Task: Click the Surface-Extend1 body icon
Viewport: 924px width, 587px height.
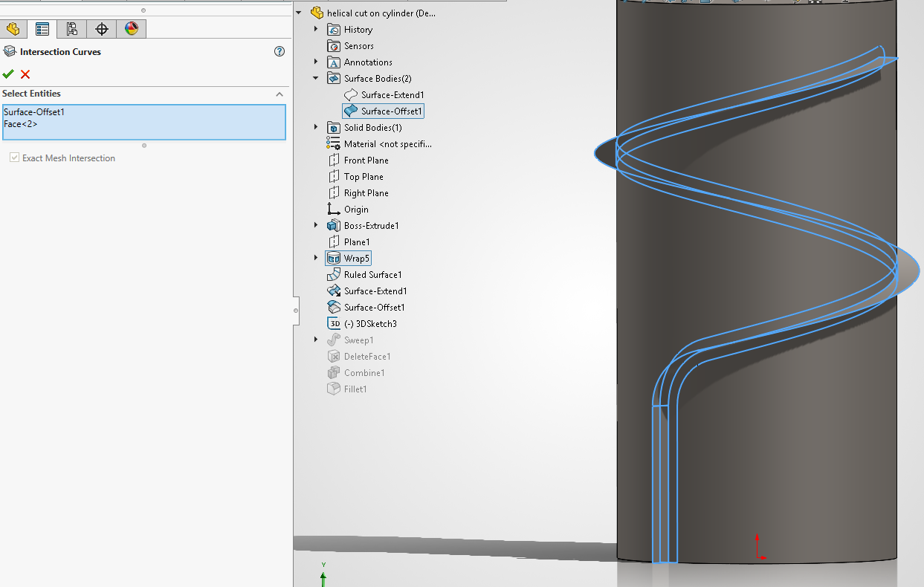Action: (x=351, y=95)
